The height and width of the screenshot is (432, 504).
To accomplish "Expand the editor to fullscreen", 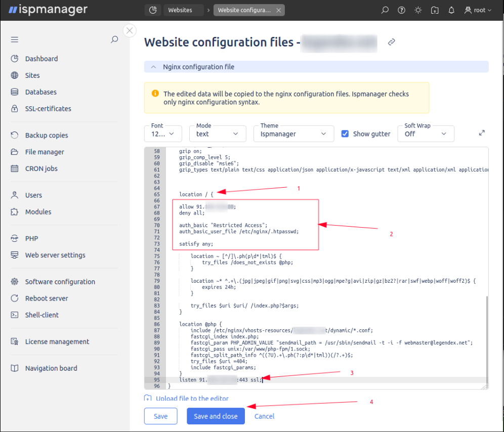I will pos(482,133).
